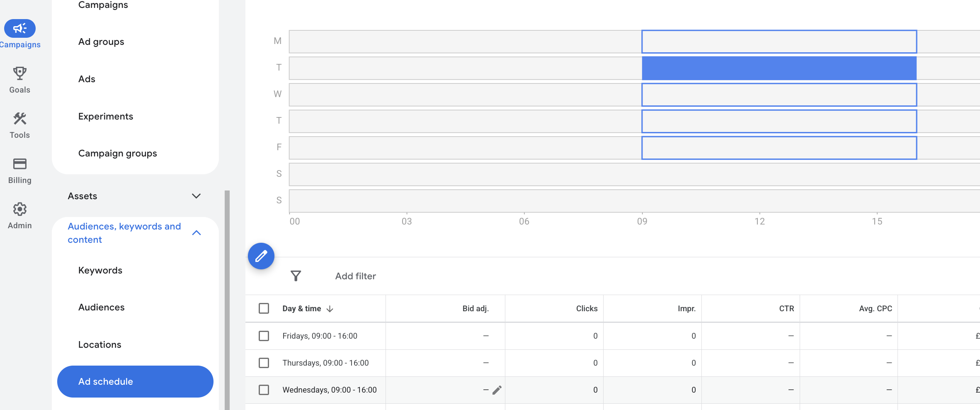Screen dimensions: 980x410
Task: Click the Day & time sort arrow
Action: (330, 309)
